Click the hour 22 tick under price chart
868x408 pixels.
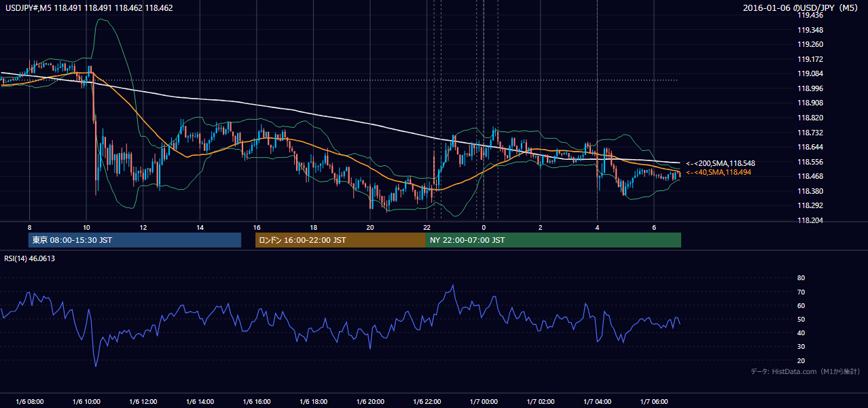click(x=427, y=227)
